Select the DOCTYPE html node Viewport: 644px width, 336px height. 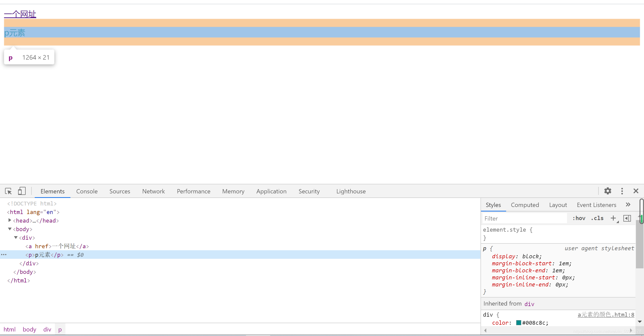tap(32, 203)
